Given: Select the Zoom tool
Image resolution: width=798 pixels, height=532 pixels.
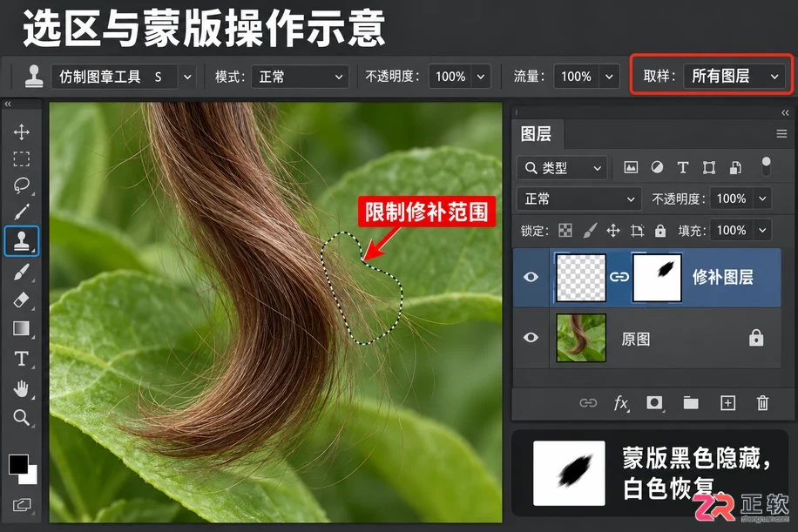Looking at the screenshot, I should [22, 418].
